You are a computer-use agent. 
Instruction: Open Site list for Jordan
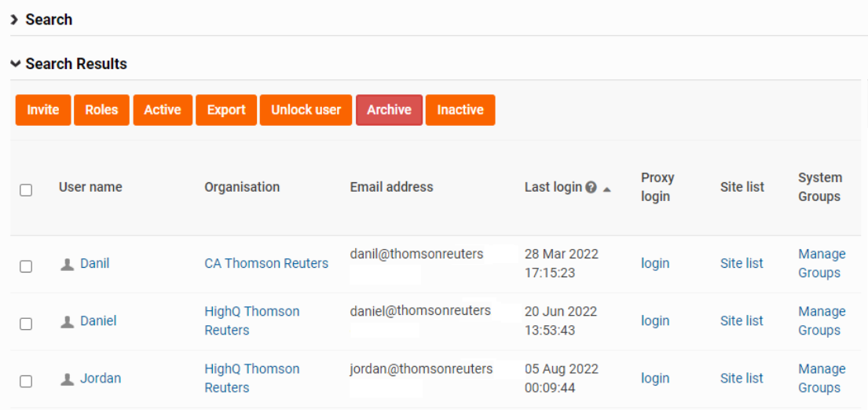pyautogui.click(x=742, y=378)
